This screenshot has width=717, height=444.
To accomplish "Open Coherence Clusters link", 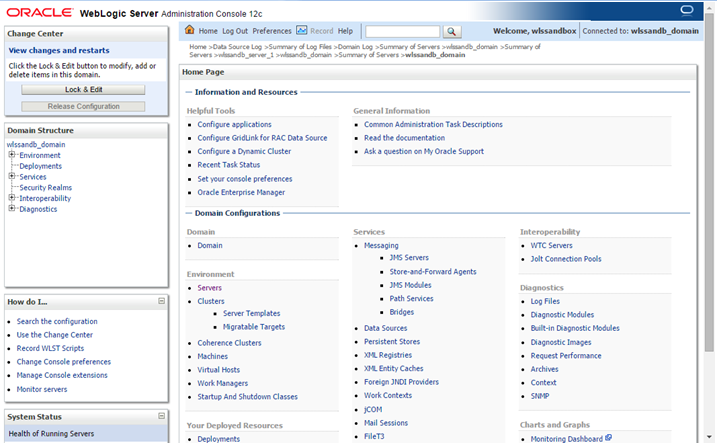I will coord(229,343).
